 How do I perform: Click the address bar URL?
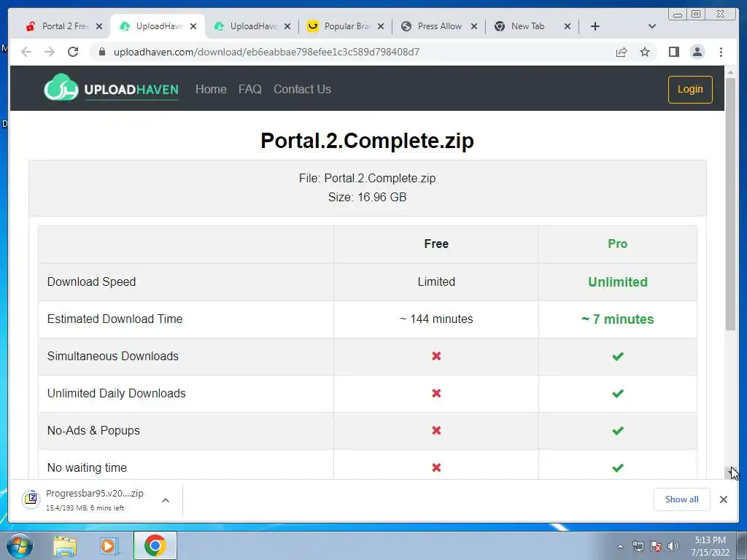click(x=266, y=52)
